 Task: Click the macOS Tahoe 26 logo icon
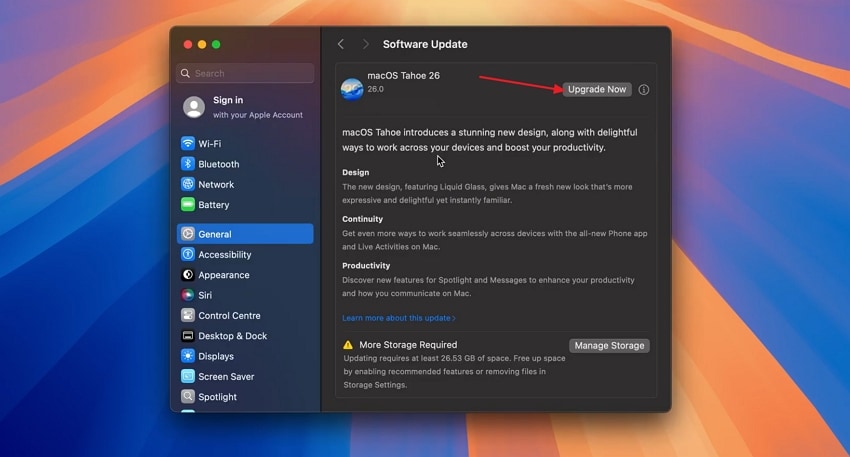(352, 89)
